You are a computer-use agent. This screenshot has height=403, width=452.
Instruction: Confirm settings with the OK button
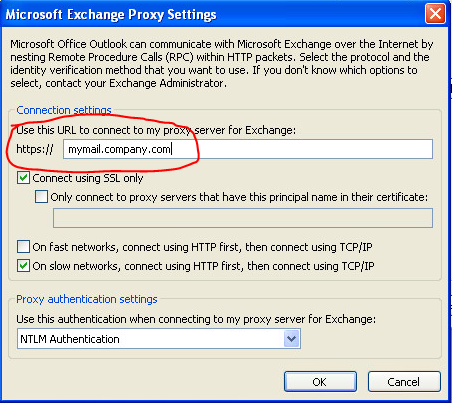[x=320, y=382]
